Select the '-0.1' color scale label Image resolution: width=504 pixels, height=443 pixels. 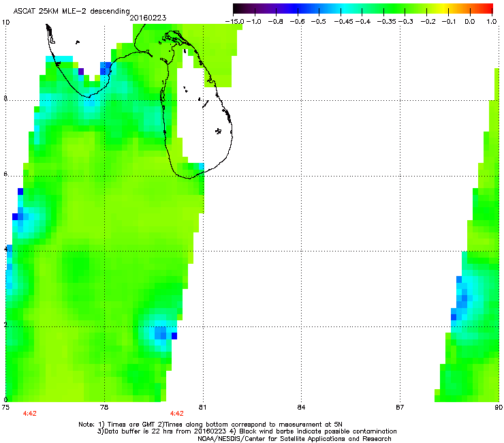pyautogui.click(x=449, y=22)
